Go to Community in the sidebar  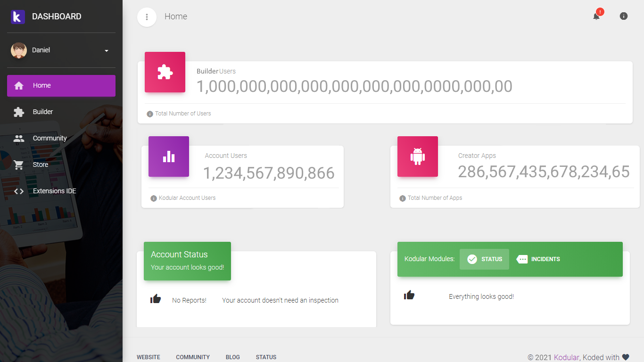(61, 139)
